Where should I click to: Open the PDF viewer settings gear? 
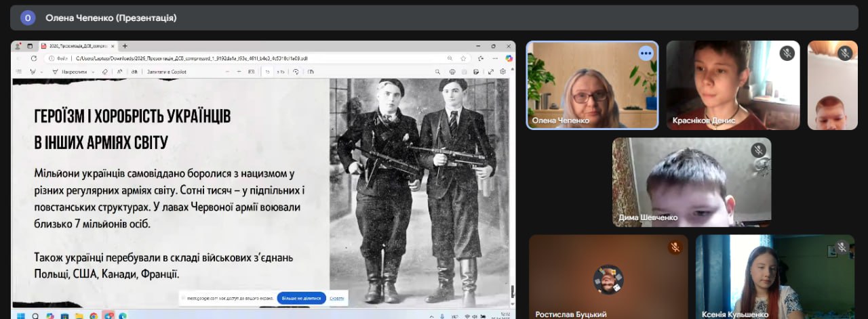(x=502, y=71)
